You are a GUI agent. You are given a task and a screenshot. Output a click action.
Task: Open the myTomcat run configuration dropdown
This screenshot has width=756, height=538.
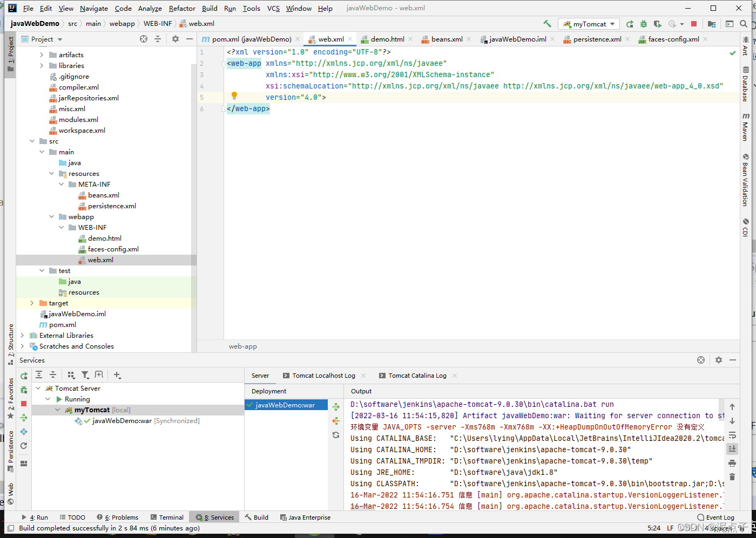point(589,24)
